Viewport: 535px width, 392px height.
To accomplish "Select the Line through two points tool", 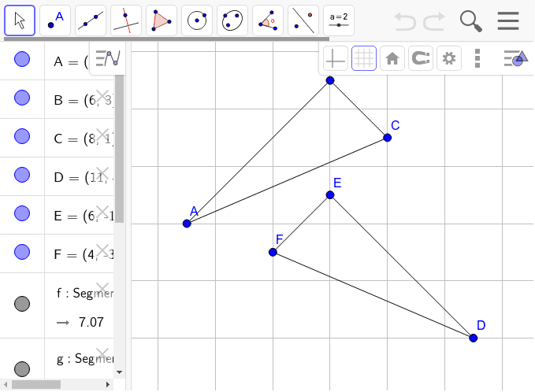I will [91, 20].
